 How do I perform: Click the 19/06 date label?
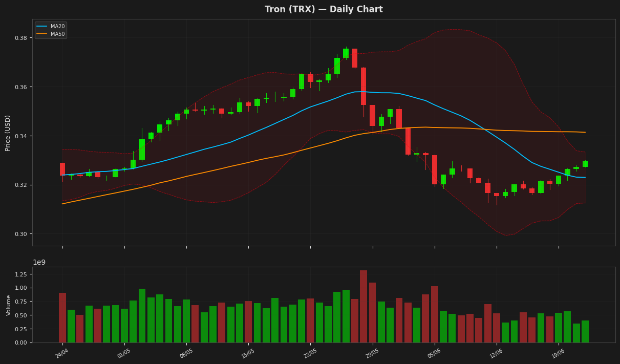pos(558,353)
